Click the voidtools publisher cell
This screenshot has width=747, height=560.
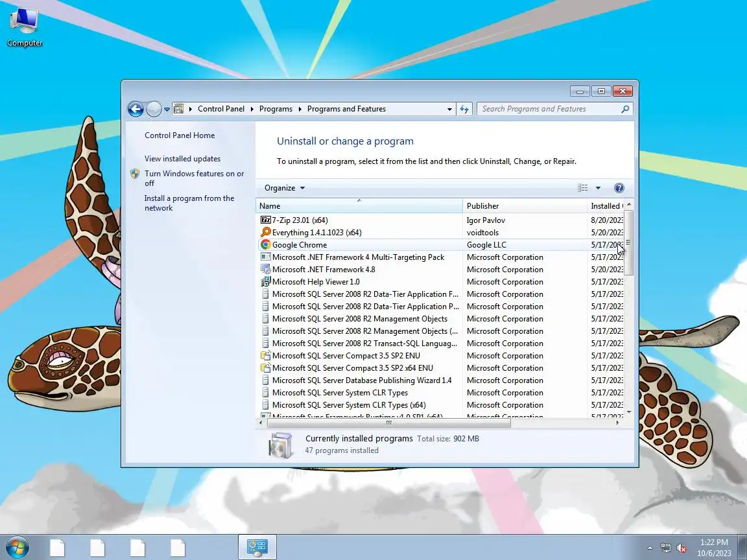pyautogui.click(x=482, y=233)
